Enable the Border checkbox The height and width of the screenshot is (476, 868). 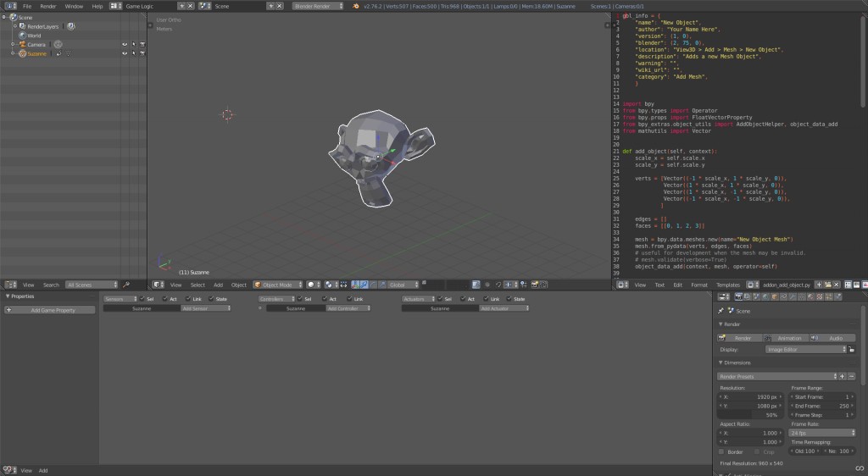(x=723, y=451)
